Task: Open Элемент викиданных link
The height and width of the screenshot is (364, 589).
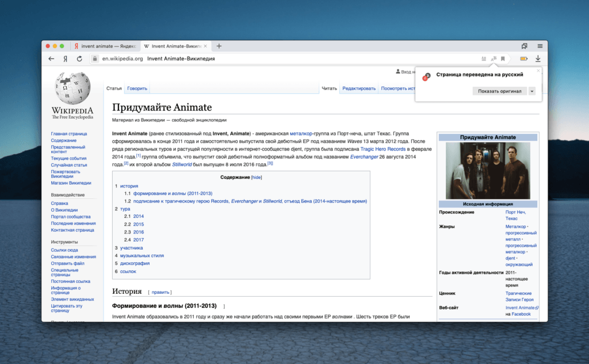Action: point(72,300)
